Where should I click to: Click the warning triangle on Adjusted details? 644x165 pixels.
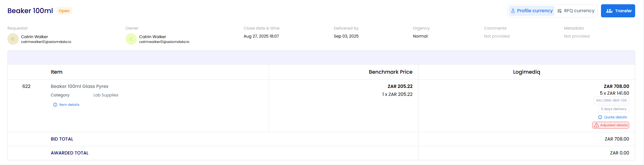(x=596, y=125)
